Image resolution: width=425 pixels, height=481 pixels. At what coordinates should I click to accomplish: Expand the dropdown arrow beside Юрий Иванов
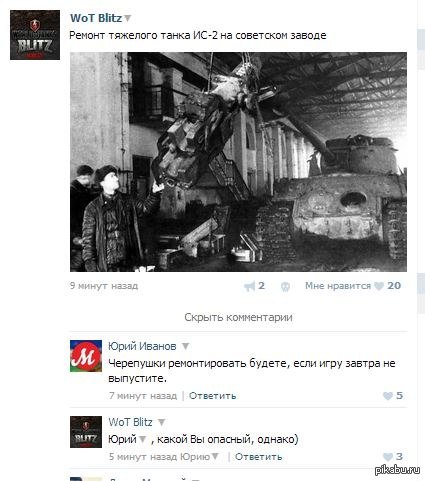click(x=186, y=347)
